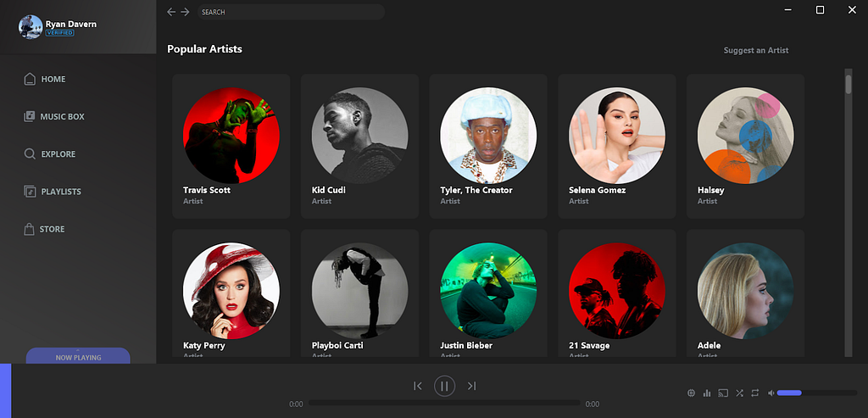Viewport: 868px width, 418px height.
Task: Open Kid Cudi artist photo
Action: [x=359, y=135]
